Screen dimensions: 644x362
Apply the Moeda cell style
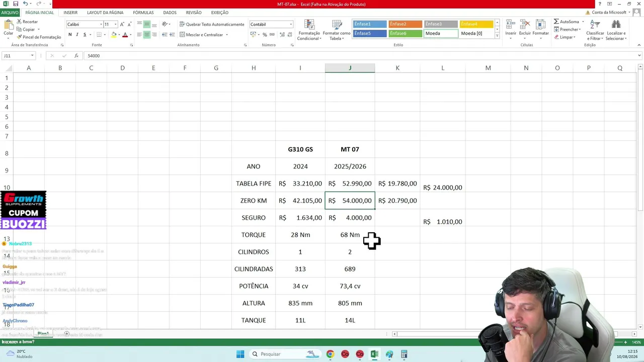coord(441,34)
